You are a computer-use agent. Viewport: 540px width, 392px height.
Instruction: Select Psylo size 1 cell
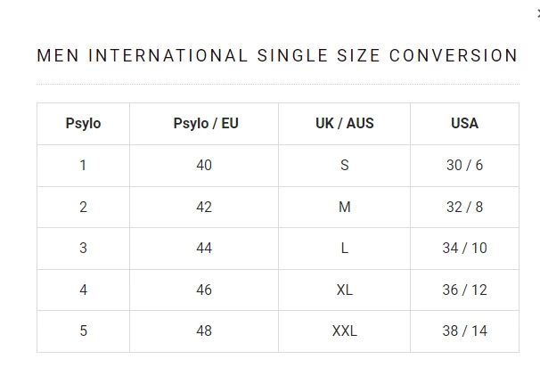(83, 166)
